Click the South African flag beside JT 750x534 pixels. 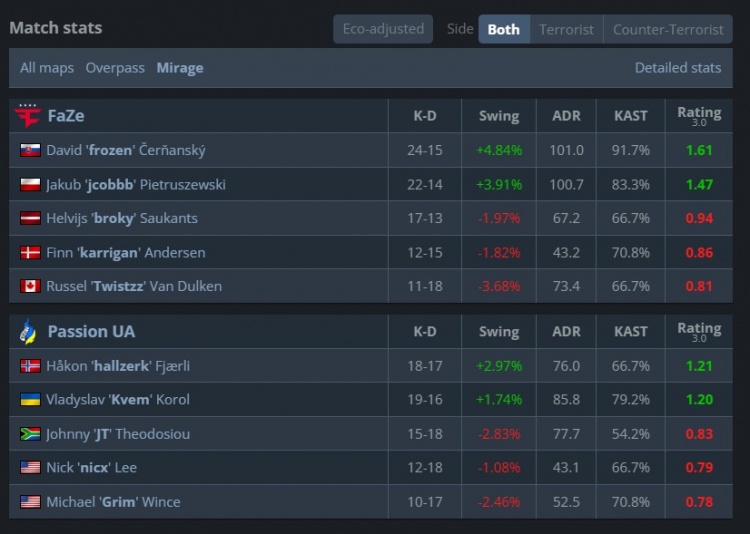pyautogui.click(x=30, y=434)
